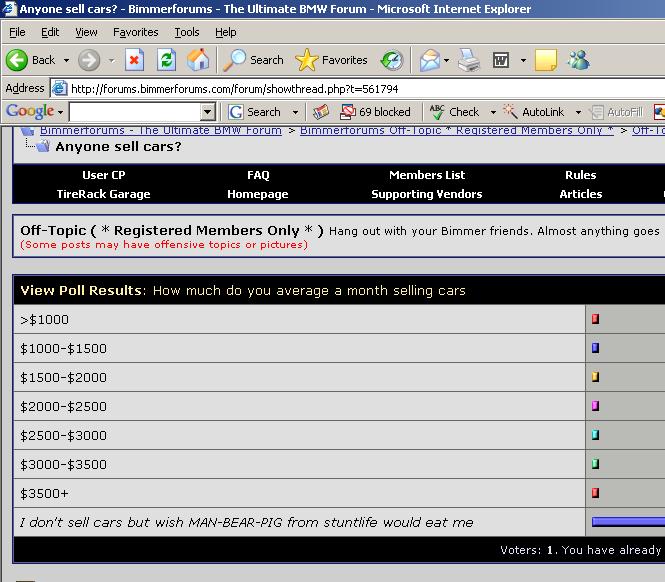Go to the Home page icon

coord(198,60)
